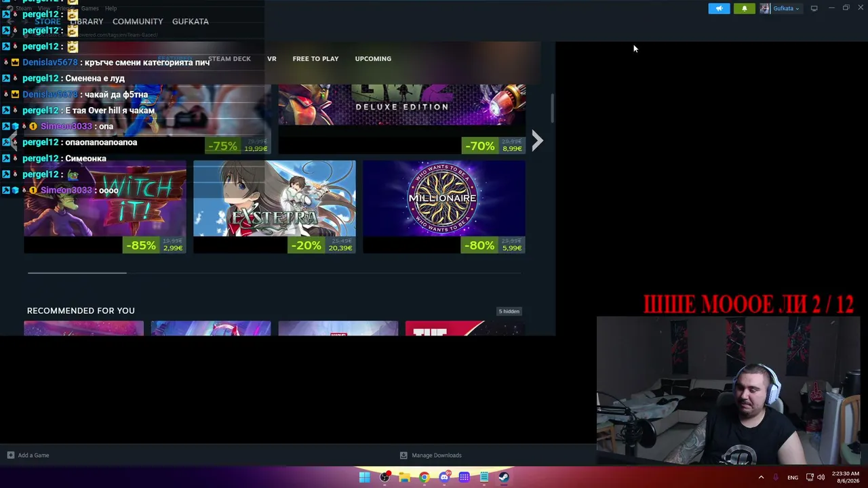The width and height of the screenshot is (868, 488).
Task: Open File Explorer from the taskbar
Action: pyautogui.click(x=404, y=477)
